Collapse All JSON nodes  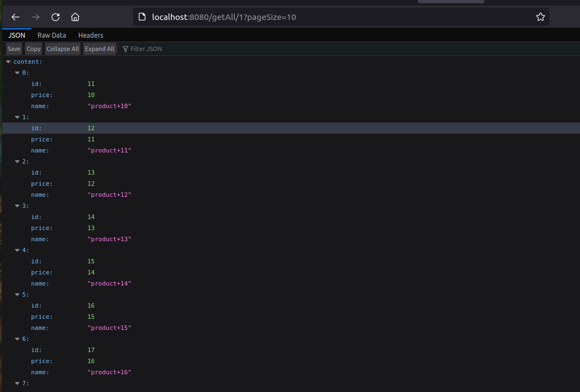click(63, 49)
